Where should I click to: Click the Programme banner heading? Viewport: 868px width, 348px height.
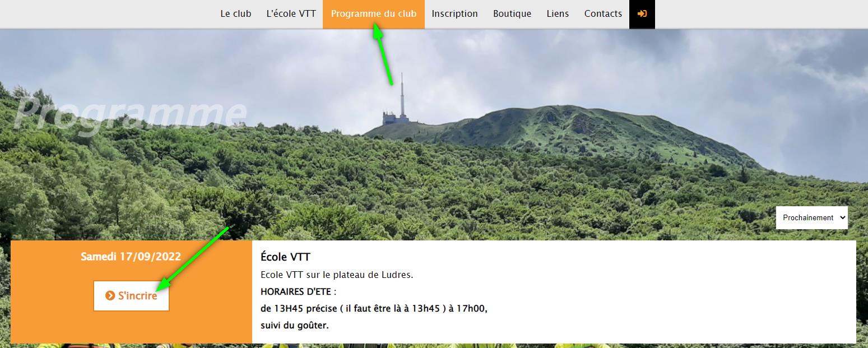coord(130,115)
